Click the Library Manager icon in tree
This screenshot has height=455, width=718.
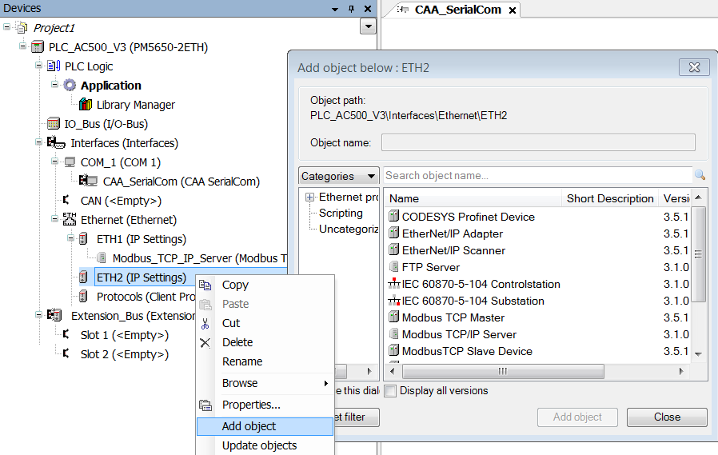[x=86, y=105]
